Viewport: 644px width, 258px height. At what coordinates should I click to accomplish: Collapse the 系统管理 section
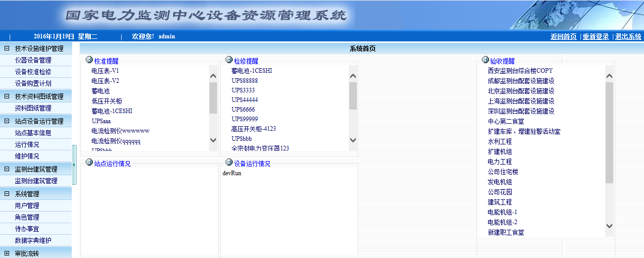point(7,194)
